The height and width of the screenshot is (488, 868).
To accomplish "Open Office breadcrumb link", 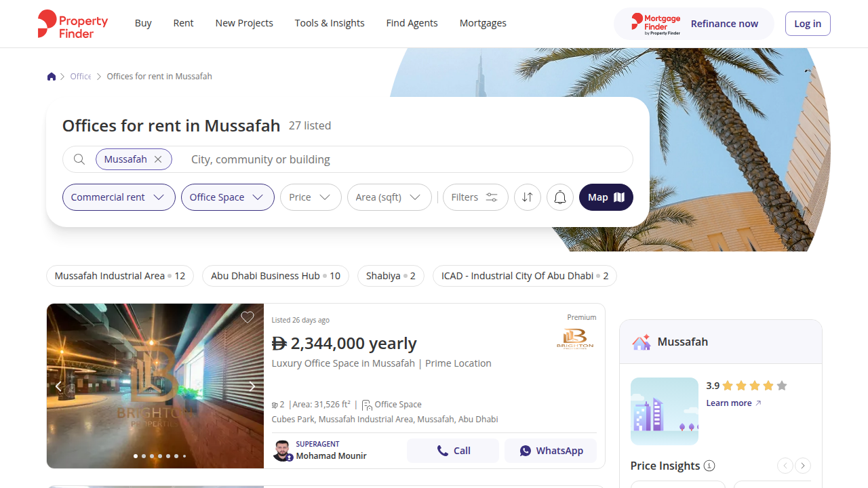I will 81,77.
